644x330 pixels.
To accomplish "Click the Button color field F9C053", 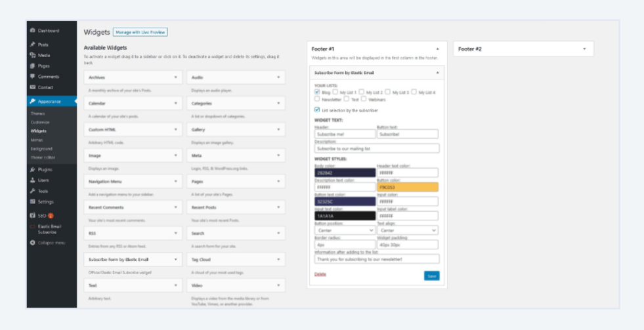I will coord(408,187).
